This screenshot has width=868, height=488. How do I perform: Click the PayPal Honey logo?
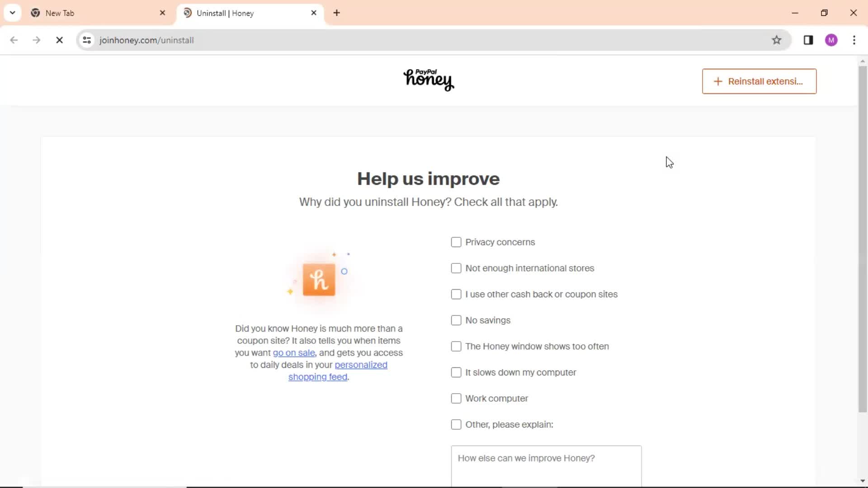coord(429,80)
